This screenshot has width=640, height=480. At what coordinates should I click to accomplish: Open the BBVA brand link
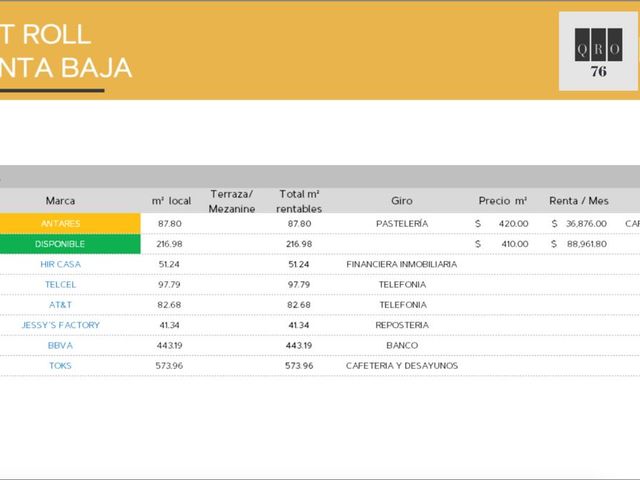(x=60, y=345)
